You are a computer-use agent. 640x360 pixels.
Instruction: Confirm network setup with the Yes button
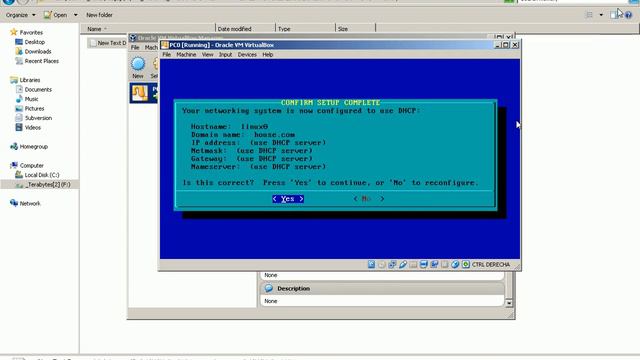[288, 199]
